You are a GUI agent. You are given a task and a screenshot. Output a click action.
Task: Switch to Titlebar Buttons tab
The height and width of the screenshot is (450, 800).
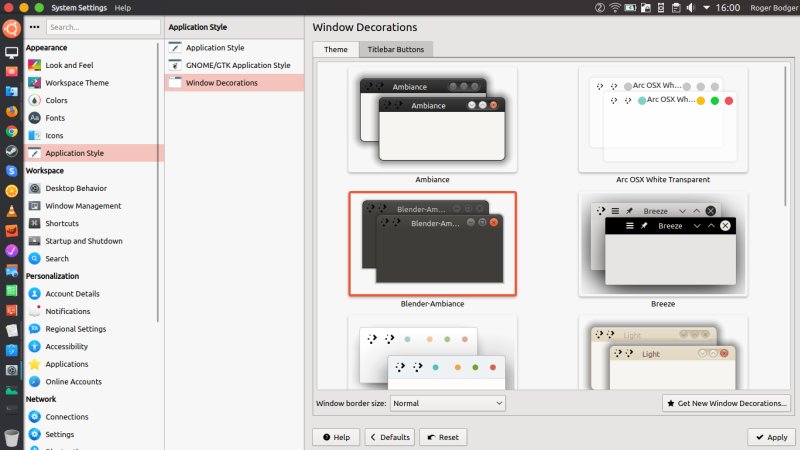coord(395,49)
